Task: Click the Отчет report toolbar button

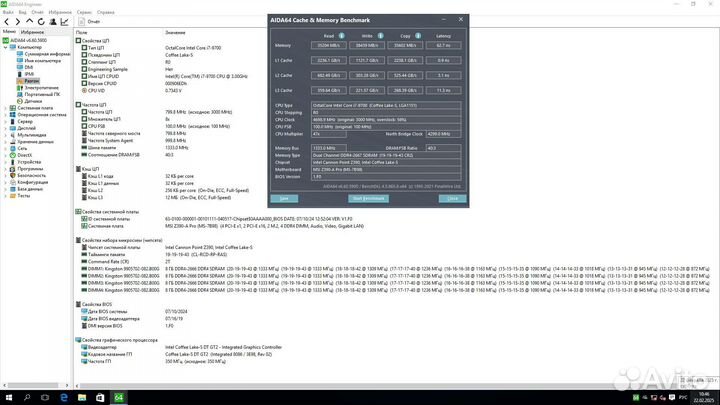Action: pos(89,22)
